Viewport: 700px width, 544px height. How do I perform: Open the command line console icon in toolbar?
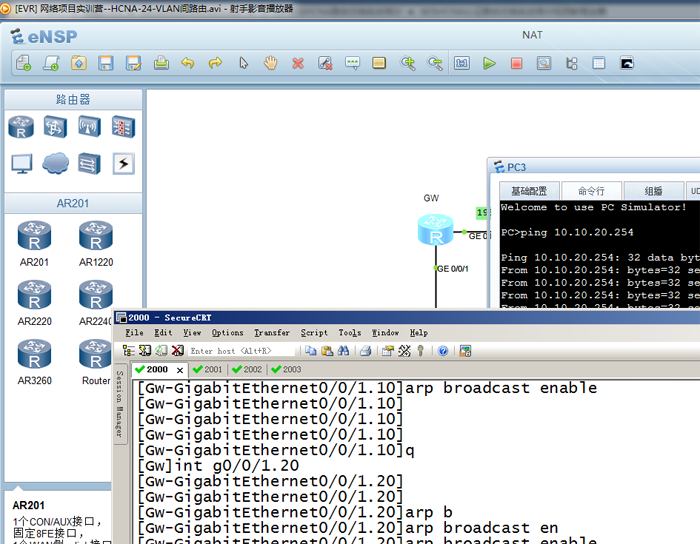(627, 63)
